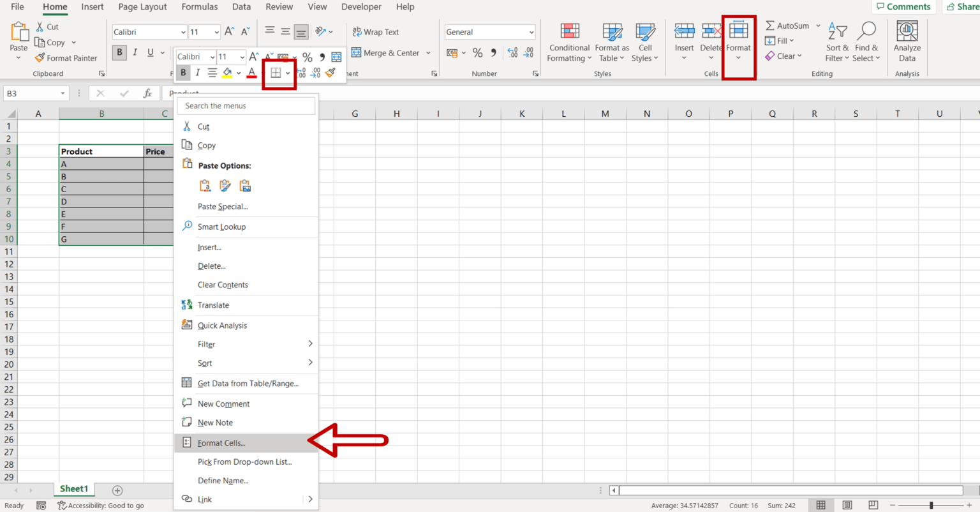980x512 pixels.
Task: Open Sort & Filter
Action: click(836, 41)
